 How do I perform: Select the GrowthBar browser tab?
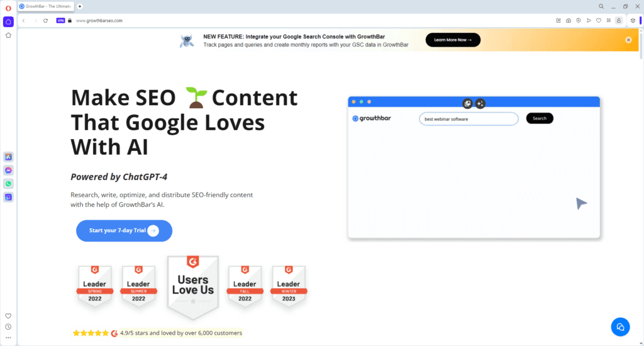[x=46, y=6]
